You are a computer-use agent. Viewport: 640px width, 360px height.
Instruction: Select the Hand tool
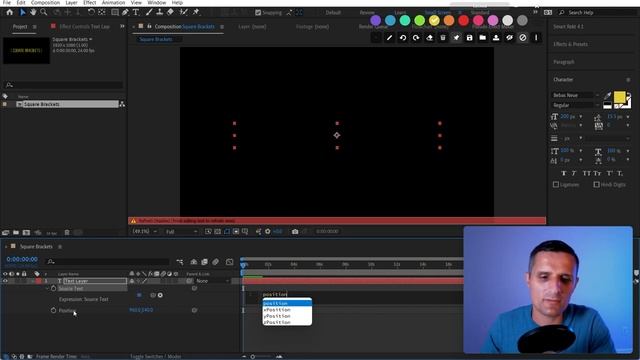pyautogui.click(x=33, y=12)
